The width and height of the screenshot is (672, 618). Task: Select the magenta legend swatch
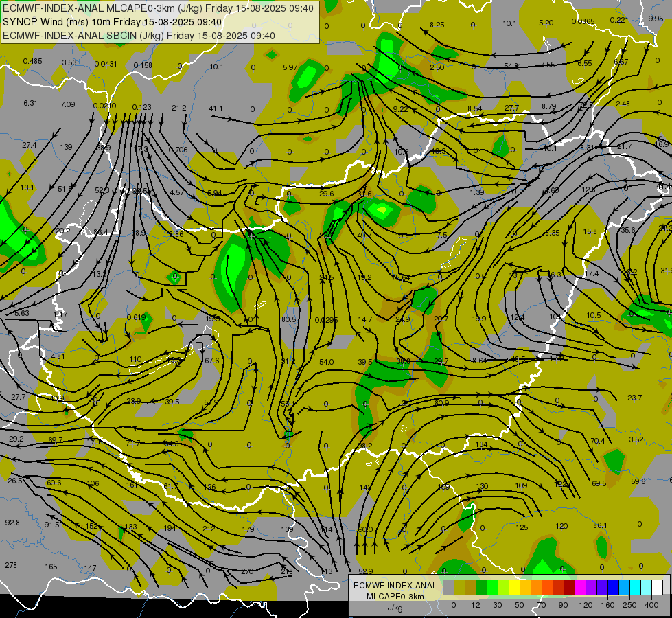(x=581, y=588)
